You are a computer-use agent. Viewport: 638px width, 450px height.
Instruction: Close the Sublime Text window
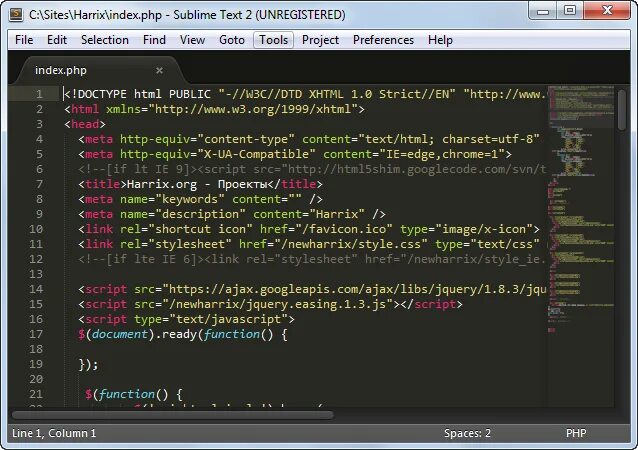tap(607, 11)
